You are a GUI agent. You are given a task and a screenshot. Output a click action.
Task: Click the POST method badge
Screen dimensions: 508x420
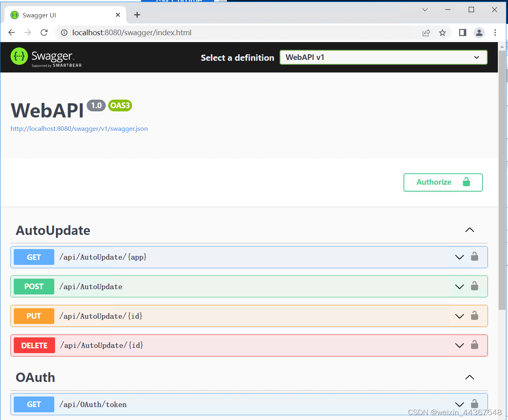(34, 286)
